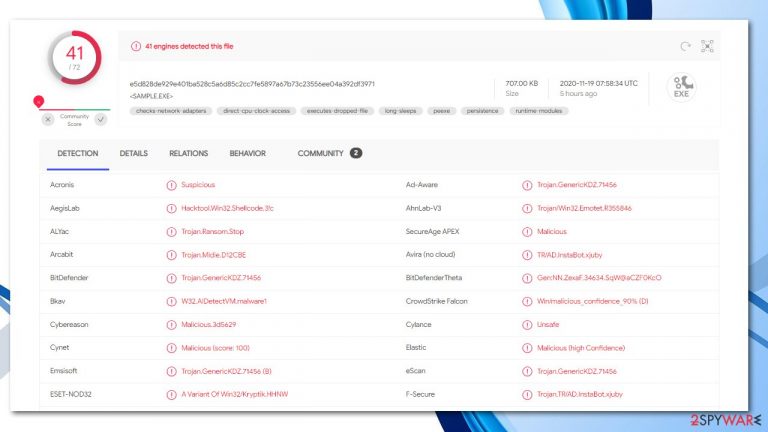The image size is (768, 432).
Task: Click the 'runtime-modules' tag
Action: 539,111
